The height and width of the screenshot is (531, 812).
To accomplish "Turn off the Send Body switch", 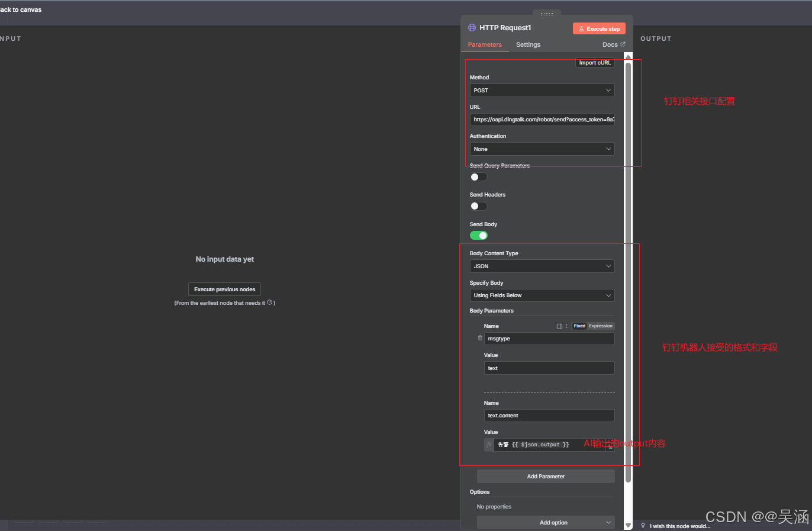I will point(479,236).
